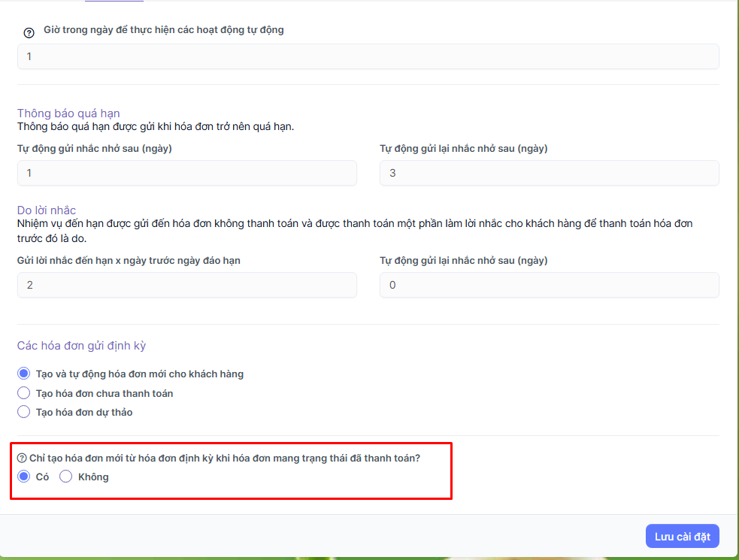Choose the "Không" radio option
The height and width of the screenshot is (560, 739).
tap(66, 477)
